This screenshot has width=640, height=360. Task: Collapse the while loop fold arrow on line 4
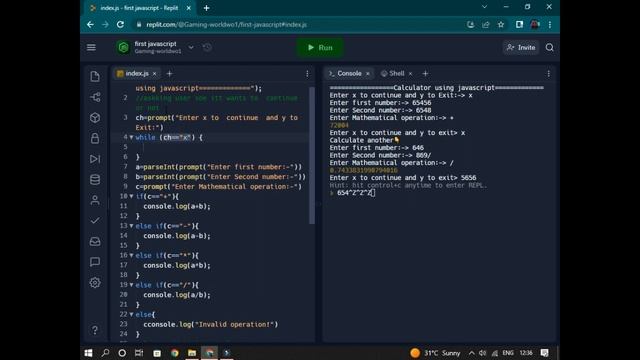pos(131,138)
